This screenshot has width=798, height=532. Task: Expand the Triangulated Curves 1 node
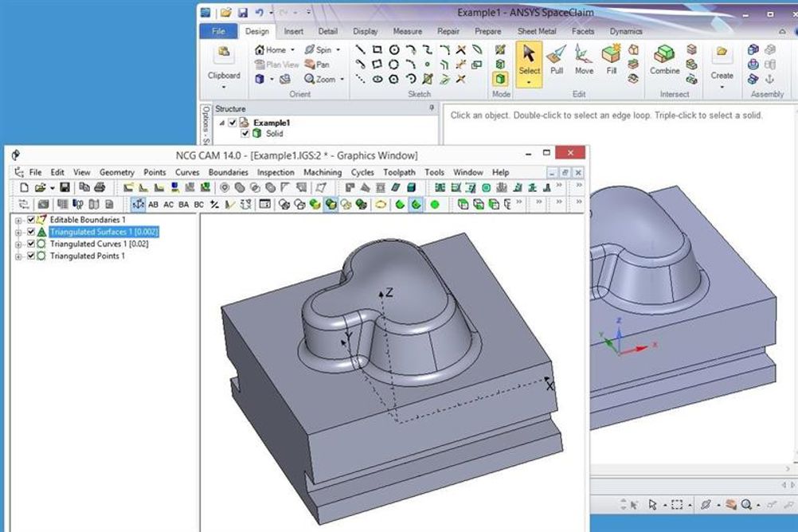click(18, 244)
